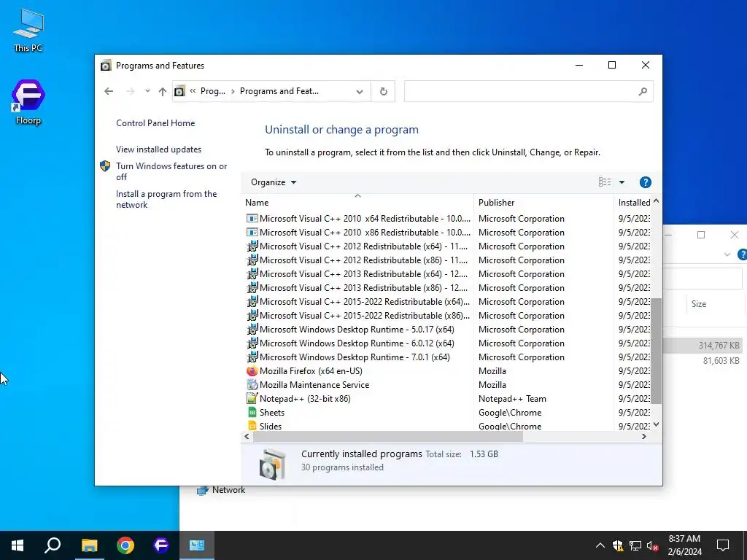Click the search magnifier icon in window
This screenshot has width=747, height=560.
(x=643, y=91)
